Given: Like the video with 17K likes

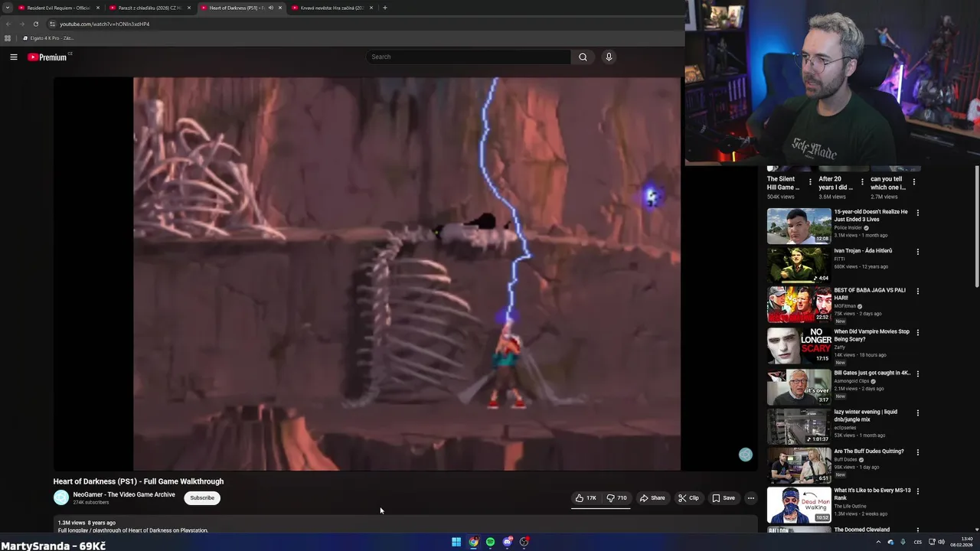Looking at the screenshot, I should tap(586, 498).
